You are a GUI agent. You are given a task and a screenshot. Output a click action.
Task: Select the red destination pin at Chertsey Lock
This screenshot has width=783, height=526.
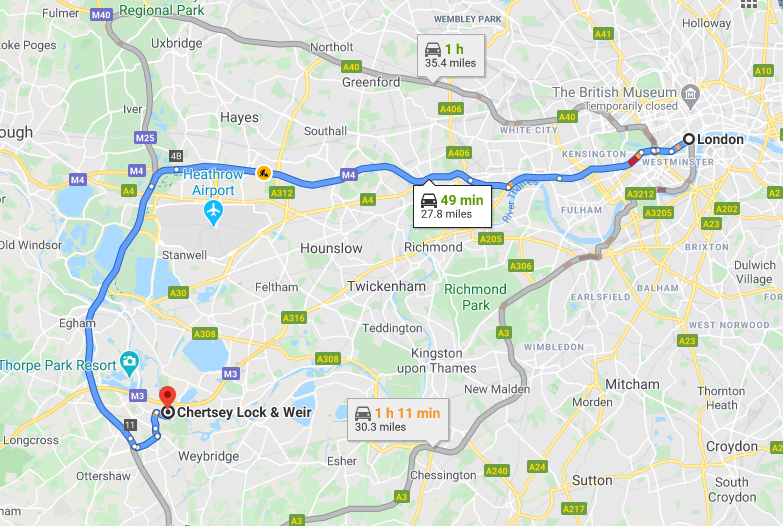click(x=167, y=396)
